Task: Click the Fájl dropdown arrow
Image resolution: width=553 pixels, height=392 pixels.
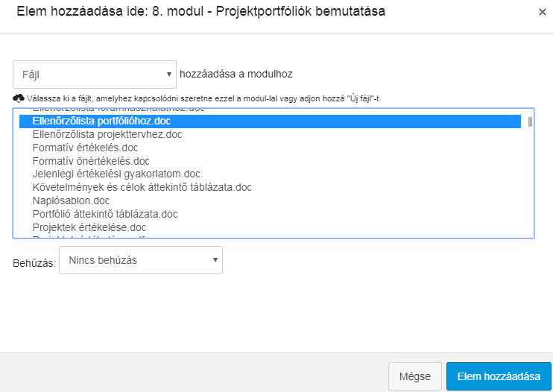Action: [x=169, y=75]
